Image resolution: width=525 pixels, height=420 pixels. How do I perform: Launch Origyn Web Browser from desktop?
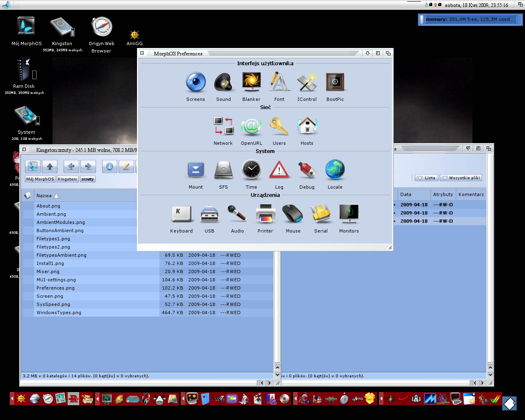click(x=101, y=27)
